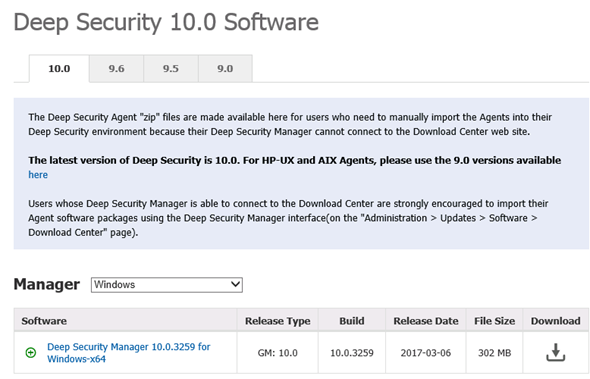Click the Release Type column header

click(278, 321)
